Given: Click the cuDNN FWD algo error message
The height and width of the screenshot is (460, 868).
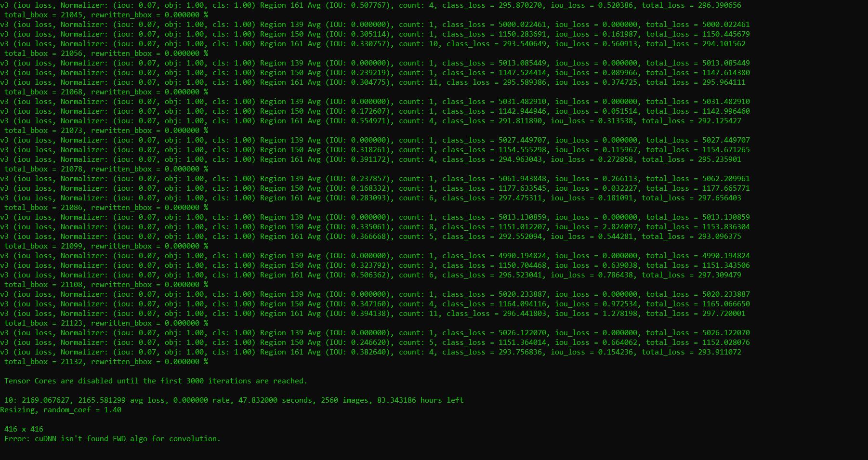Looking at the screenshot, I should point(112,439).
